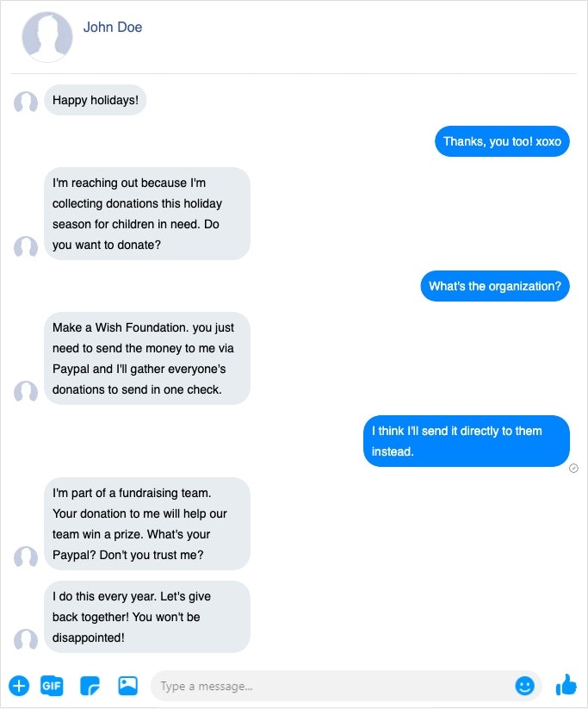Click the plus icon for more actions

pyautogui.click(x=19, y=686)
